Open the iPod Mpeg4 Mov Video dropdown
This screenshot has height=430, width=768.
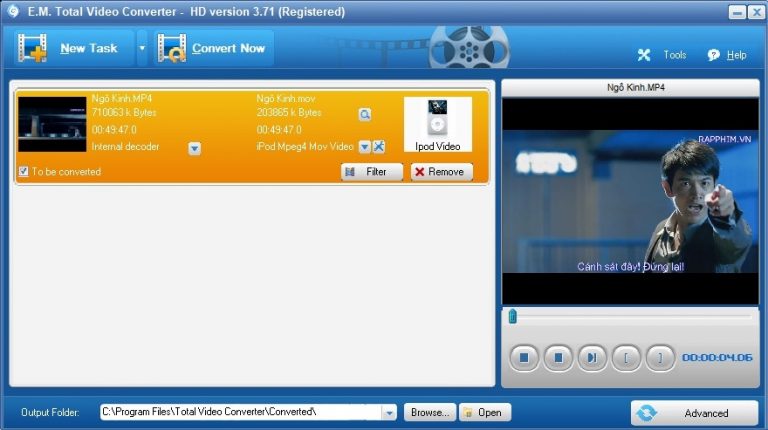364,147
